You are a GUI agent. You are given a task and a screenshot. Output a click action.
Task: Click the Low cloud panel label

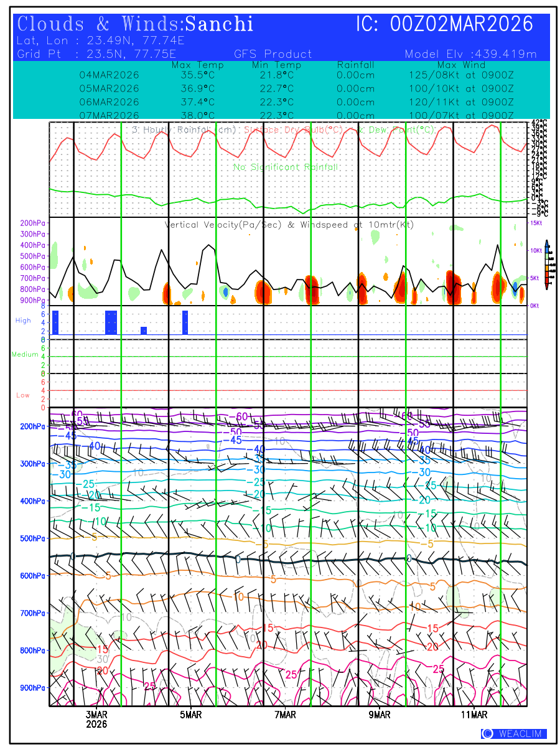click(23, 395)
